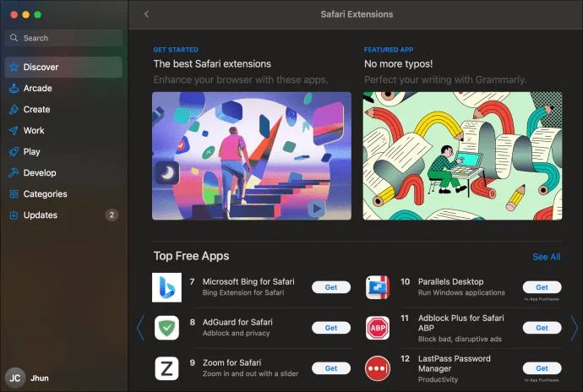Open the Categories sidebar section
The width and height of the screenshot is (583, 392).
45,194
